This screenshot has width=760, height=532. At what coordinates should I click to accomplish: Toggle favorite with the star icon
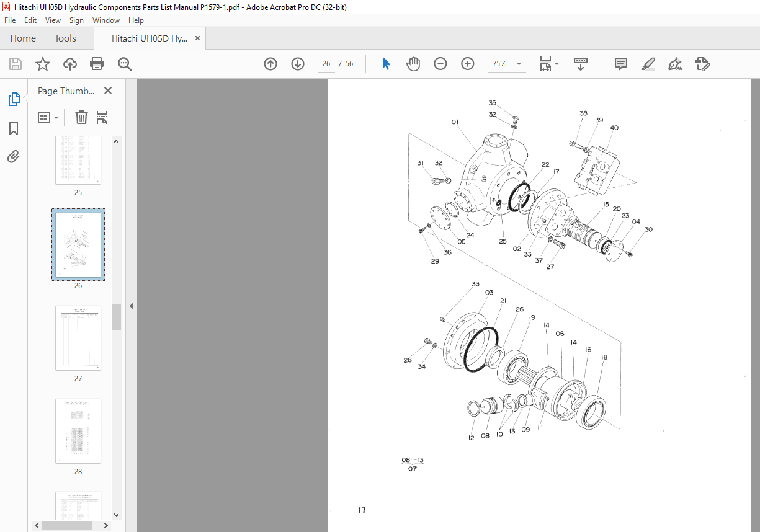point(42,63)
